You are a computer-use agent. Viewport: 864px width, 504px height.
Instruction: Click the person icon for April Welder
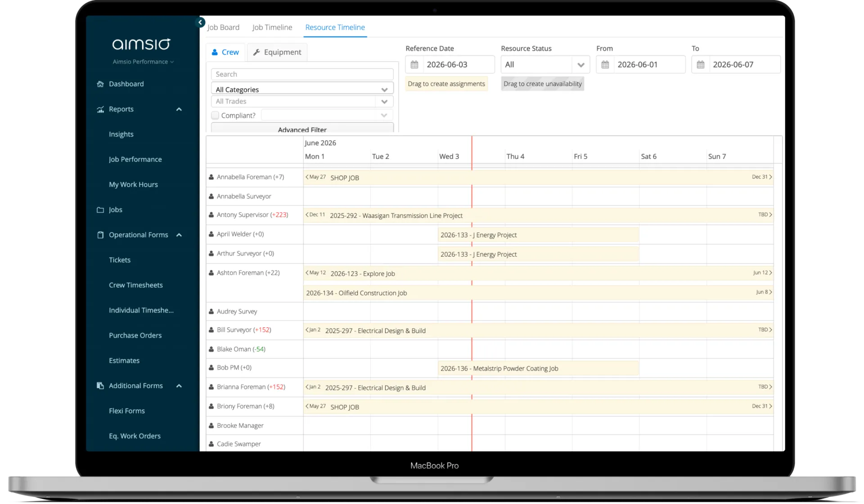[x=211, y=234]
